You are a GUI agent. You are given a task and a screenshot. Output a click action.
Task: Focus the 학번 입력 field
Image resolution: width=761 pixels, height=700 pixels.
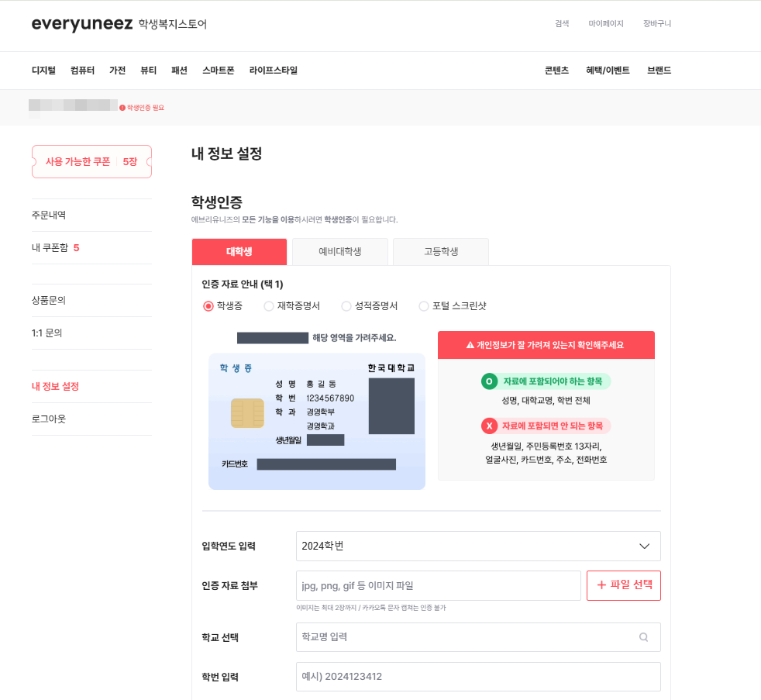pos(478,677)
